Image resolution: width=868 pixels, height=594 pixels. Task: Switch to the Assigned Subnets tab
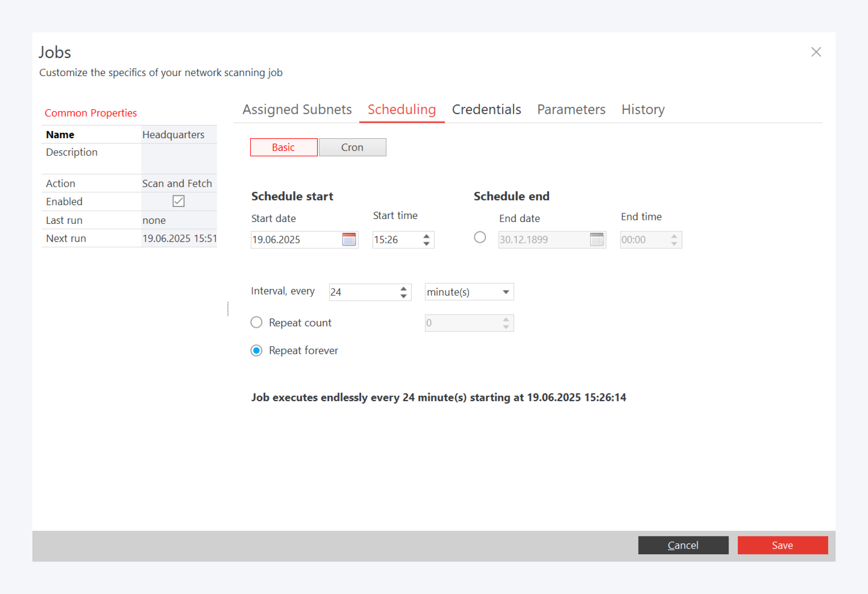point(297,110)
